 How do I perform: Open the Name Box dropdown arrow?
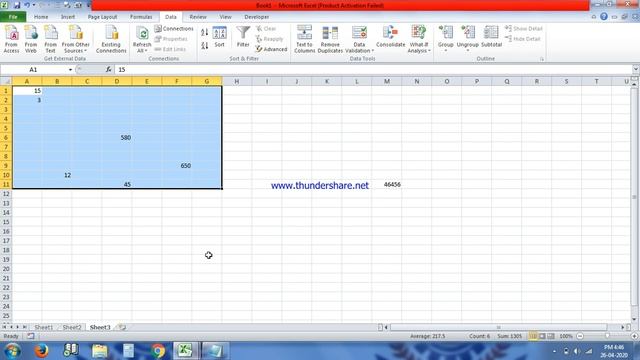[x=70, y=70]
